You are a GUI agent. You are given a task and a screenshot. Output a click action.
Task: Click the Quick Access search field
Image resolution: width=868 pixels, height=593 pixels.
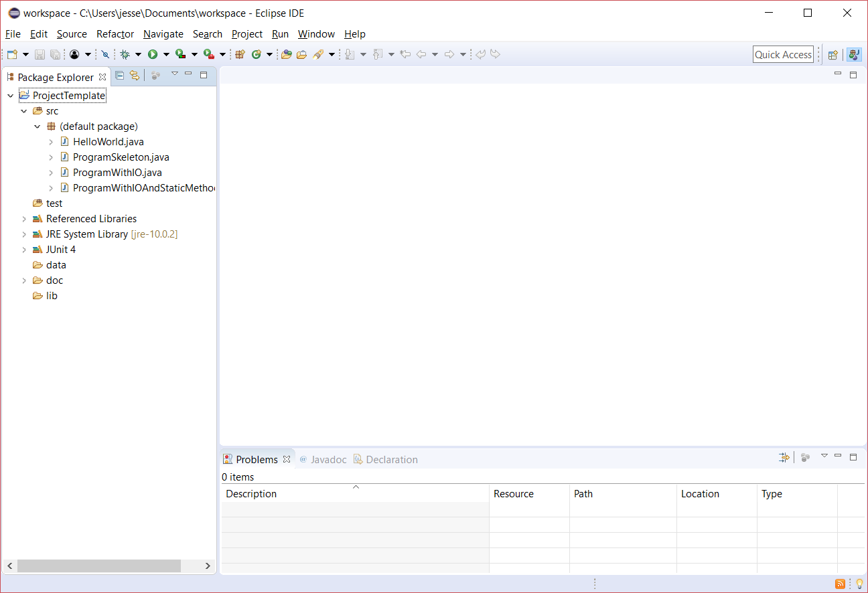(x=783, y=55)
